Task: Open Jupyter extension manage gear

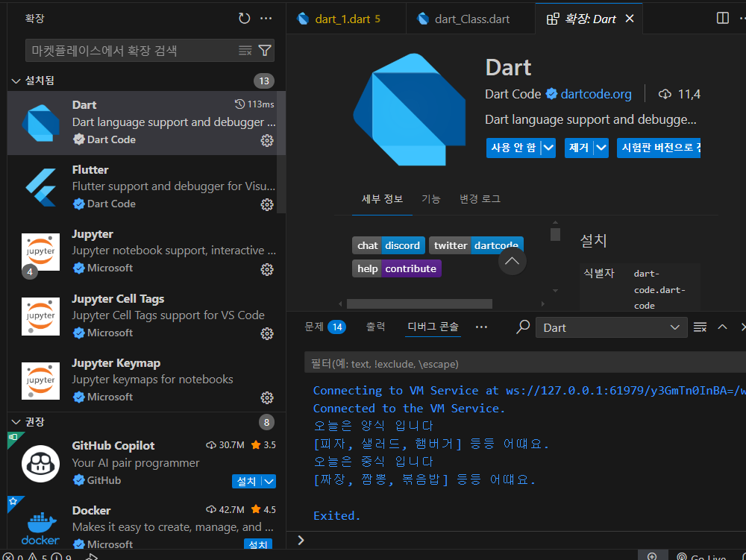Action: pyautogui.click(x=267, y=269)
